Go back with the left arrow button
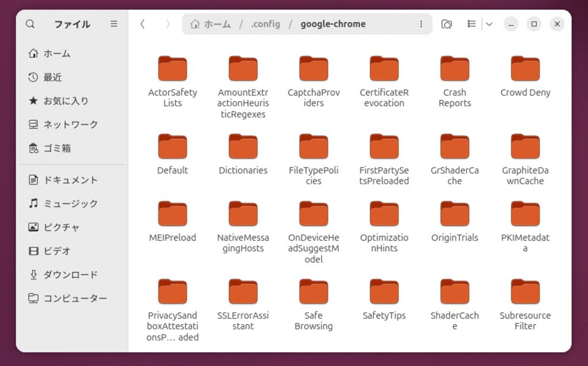This screenshot has width=588, height=366. [143, 24]
